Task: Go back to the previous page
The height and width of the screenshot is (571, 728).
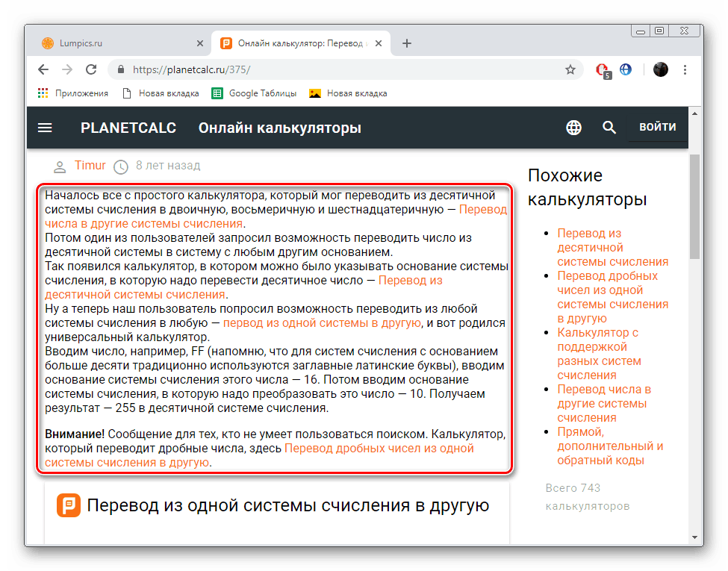Action: tap(43, 69)
